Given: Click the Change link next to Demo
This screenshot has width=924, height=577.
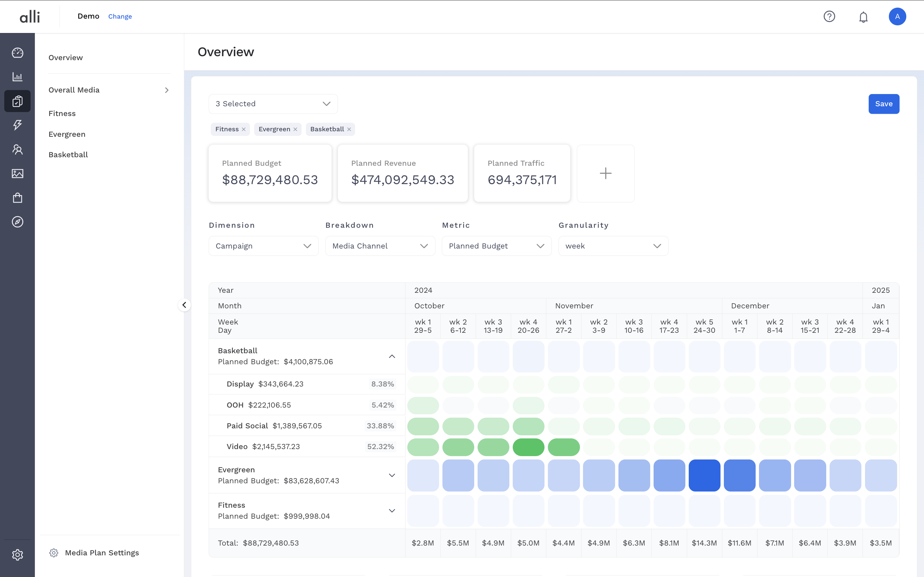Looking at the screenshot, I should click(120, 16).
